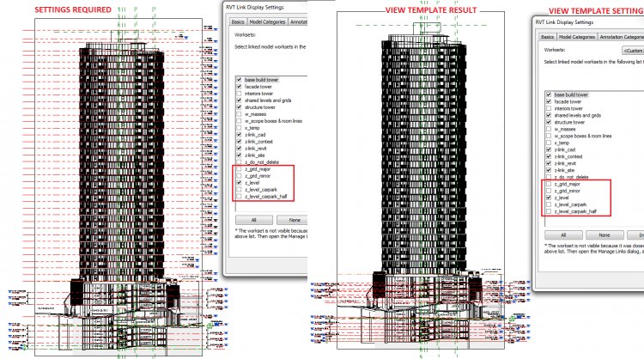Enable 'x_temp' in View Template Setting dialog
The image size is (644, 359).
click(549, 143)
